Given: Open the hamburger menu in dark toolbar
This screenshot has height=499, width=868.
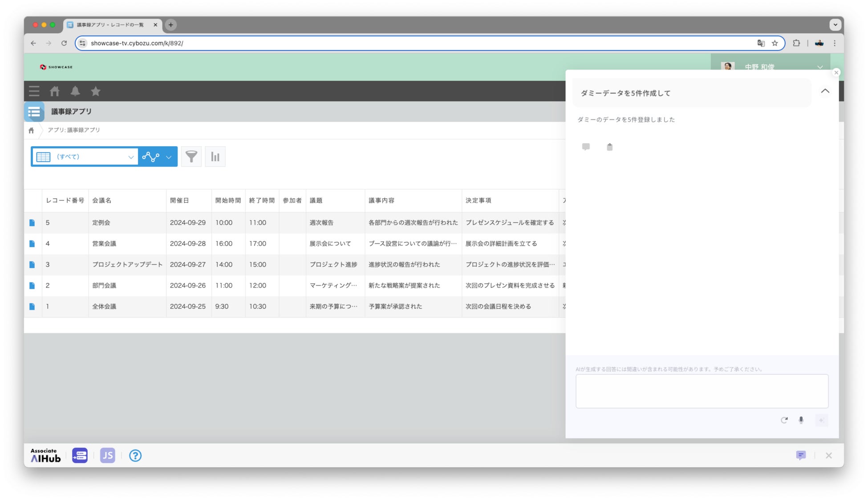Looking at the screenshot, I should click(34, 91).
